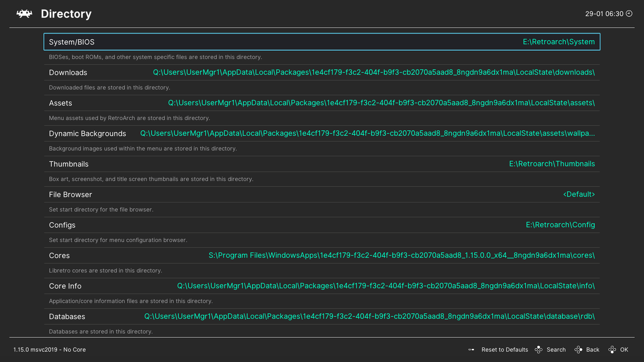Click 'Set start directory for the file browser' description
This screenshot has width=644, height=362.
(x=101, y=210)
